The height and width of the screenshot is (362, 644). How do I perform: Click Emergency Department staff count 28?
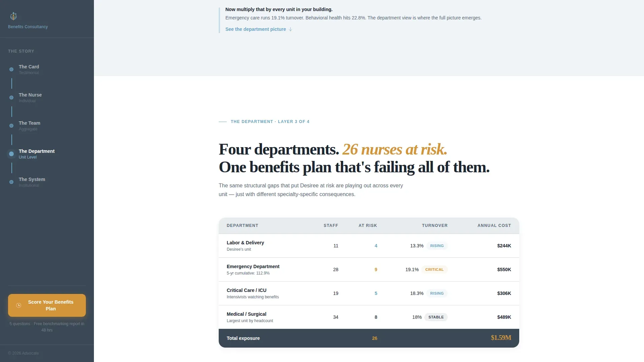(x=336, y=269)
